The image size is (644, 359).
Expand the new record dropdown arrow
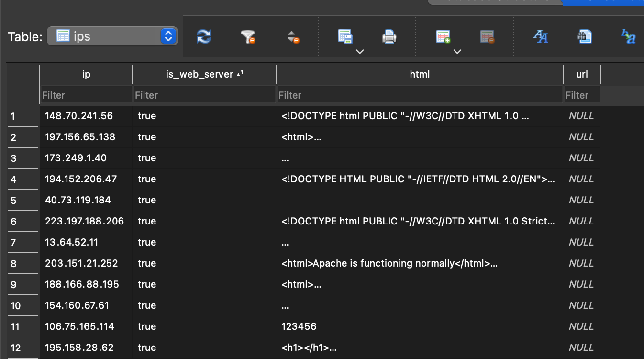point(457,51)
